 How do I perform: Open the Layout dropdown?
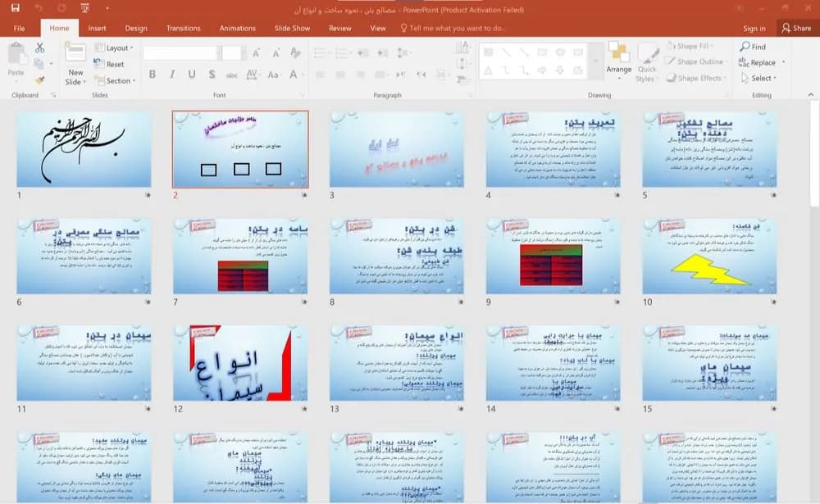coord(114,48)
